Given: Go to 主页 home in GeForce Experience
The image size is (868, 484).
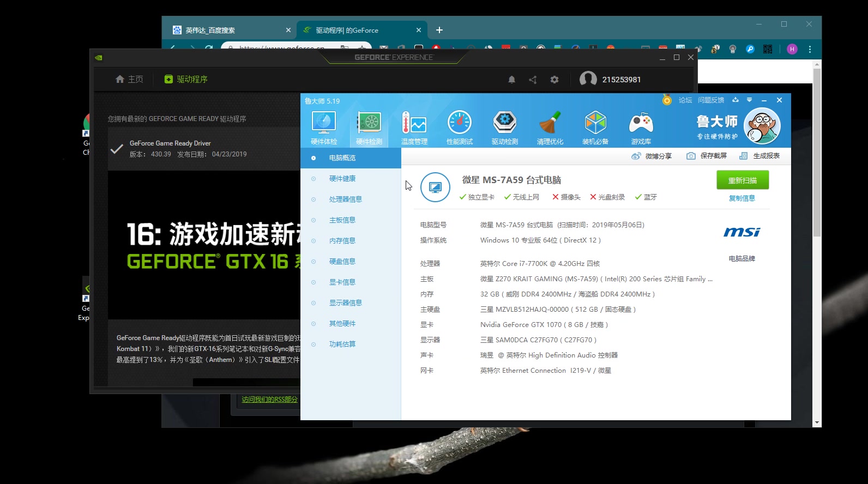Looking at the screenshot, I should pyautogui.click(x=129, y=80).
